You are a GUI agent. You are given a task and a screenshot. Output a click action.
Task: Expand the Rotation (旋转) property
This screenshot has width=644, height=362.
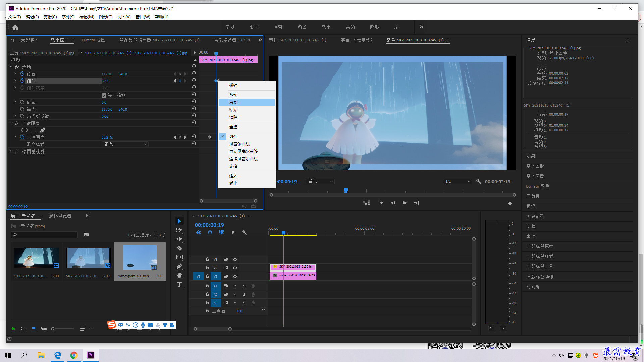click(15, 102)
